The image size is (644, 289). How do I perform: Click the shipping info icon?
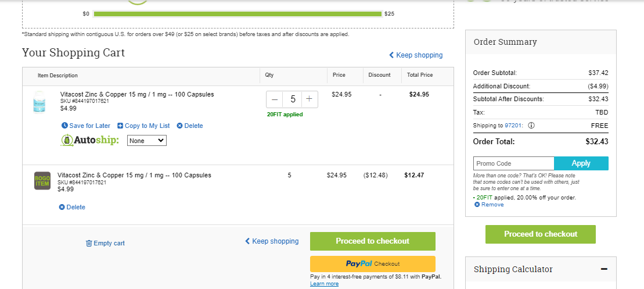click(531, 126)
